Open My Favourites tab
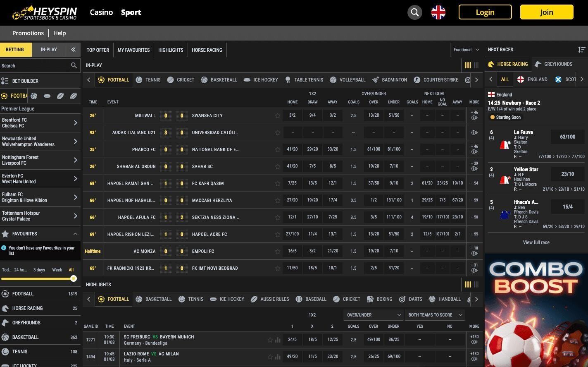The image size is (588, 367). [133, 50]
